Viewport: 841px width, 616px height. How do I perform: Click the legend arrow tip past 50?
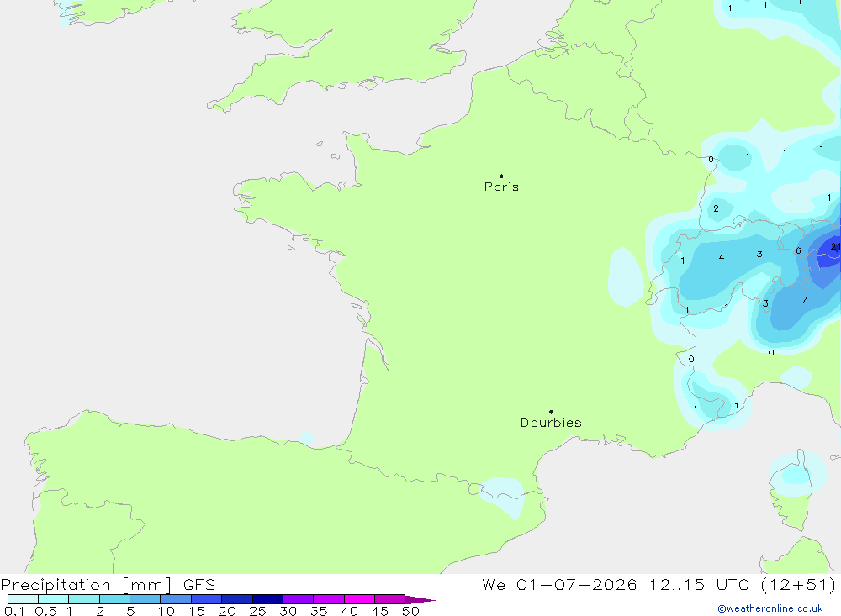(x=421, y=599)
